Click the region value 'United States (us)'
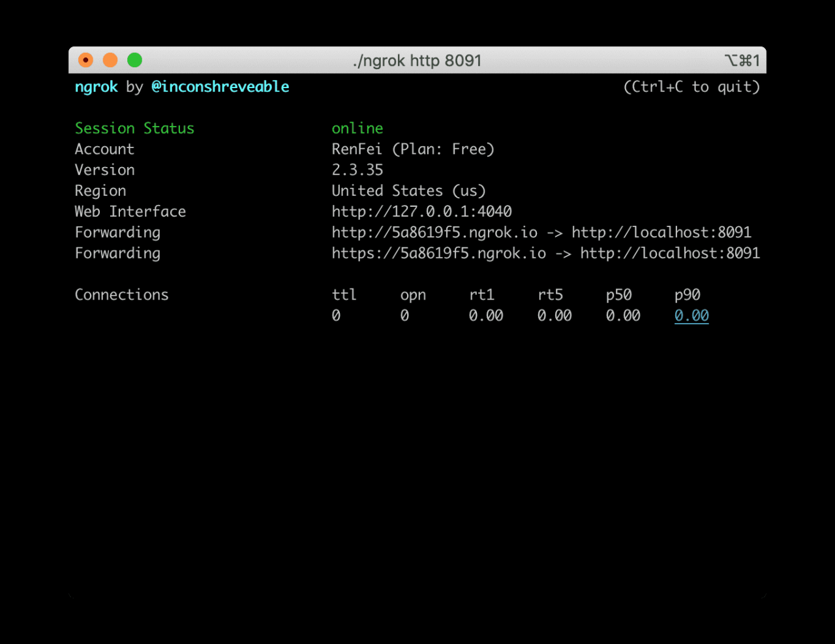This screenshot has height=644, width=835. [408, 191]
